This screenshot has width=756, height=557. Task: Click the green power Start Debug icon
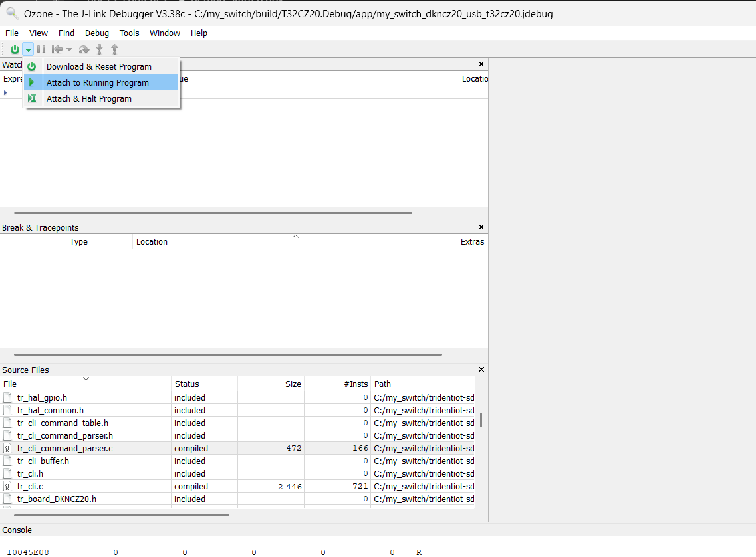point(15,49)
